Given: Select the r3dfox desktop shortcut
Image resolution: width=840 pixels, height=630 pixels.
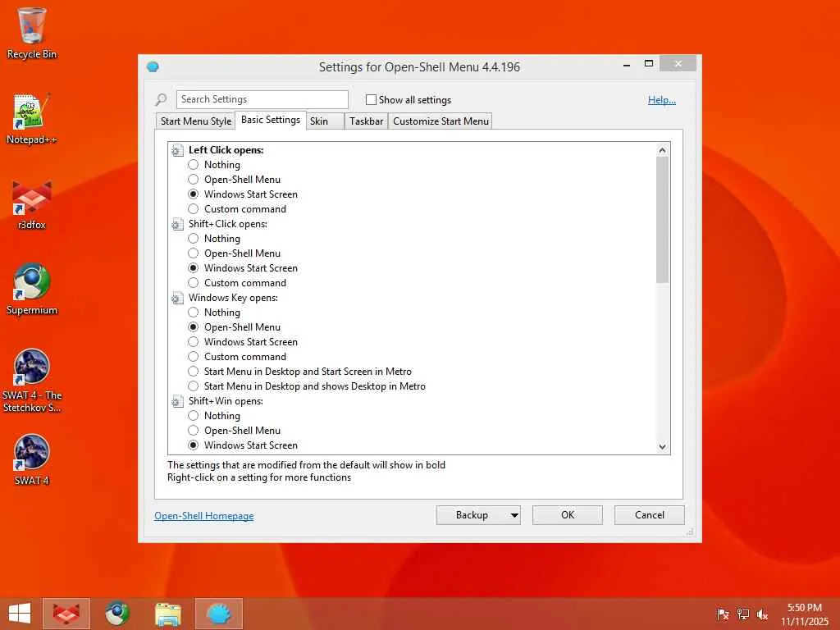Looking at the screenshot, I should pyautogui.click(x=32, y=204).
